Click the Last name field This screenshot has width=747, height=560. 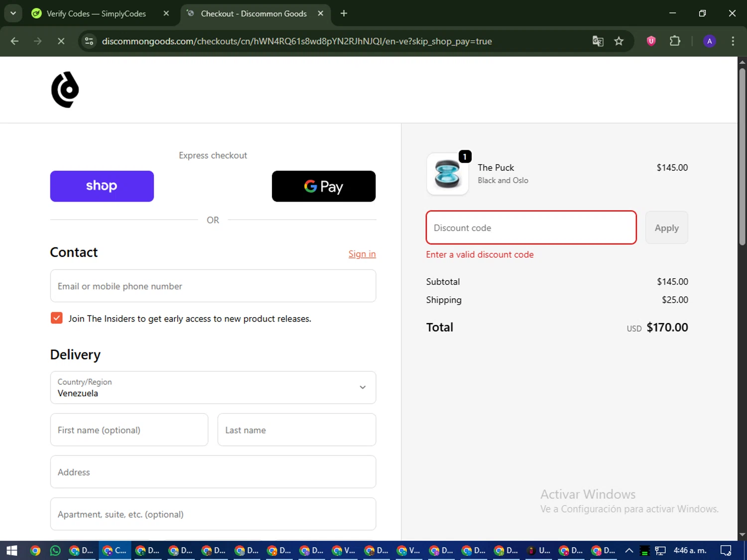click(297, 430)
